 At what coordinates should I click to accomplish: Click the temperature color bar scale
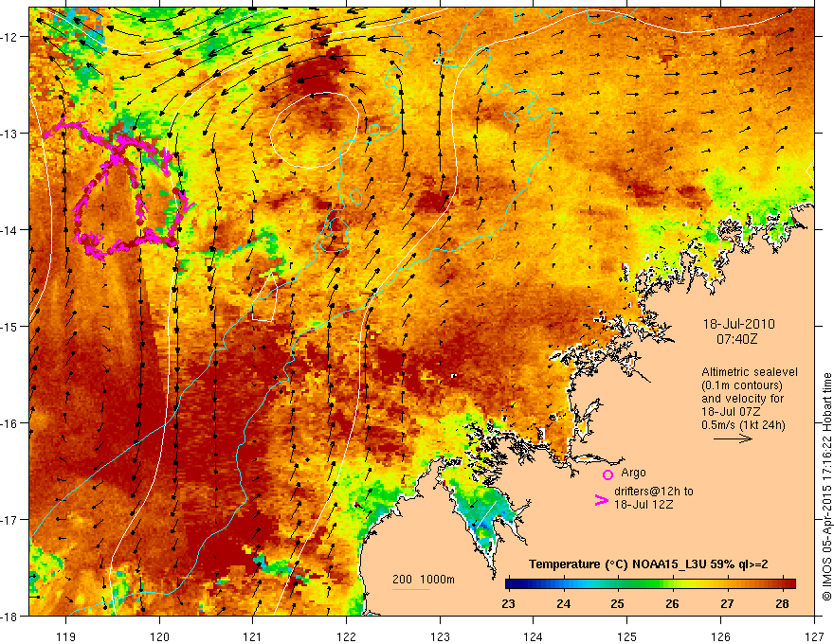point(650,583)
